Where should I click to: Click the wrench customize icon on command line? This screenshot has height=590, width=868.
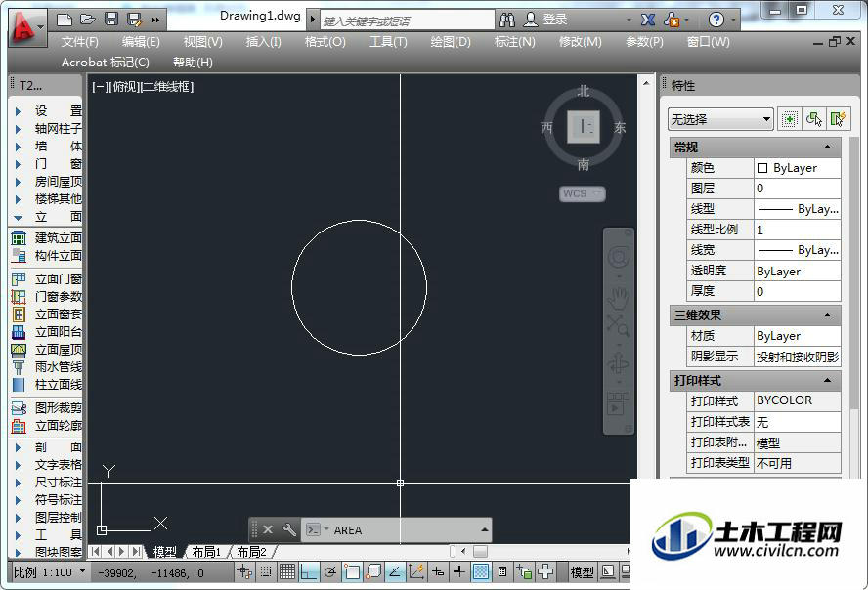[x=289, y=529]
